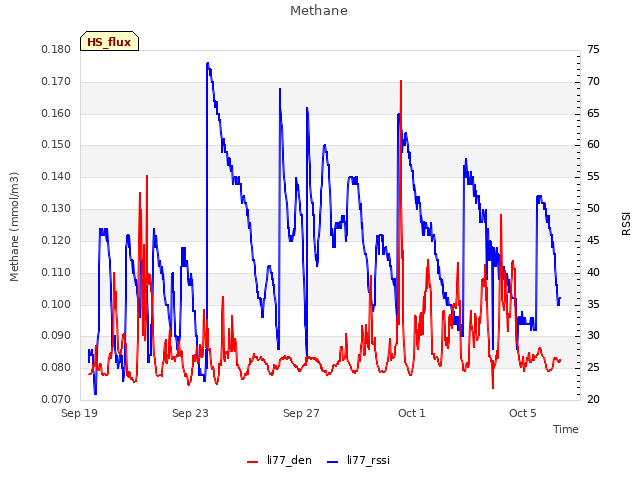Click the 0.170 left axis label
Screen dimensions: 640x480
point(56,82)
